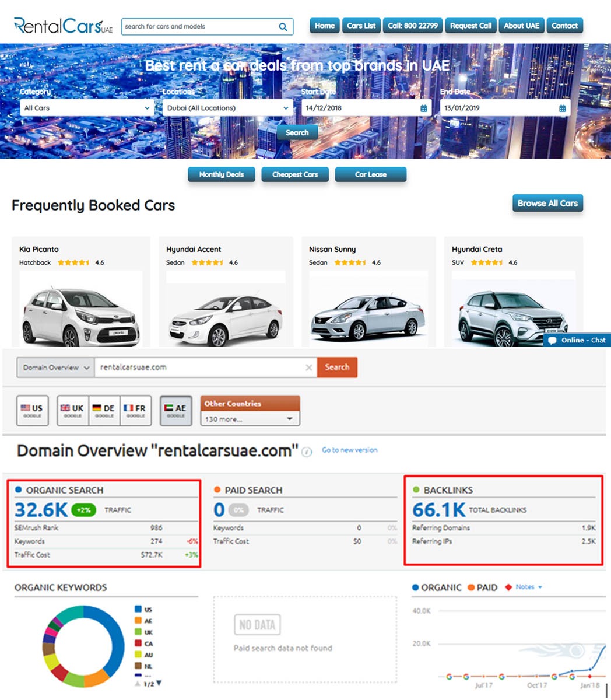Expand the Dubai (All Locations) dropdown
The image size is (611, 700).
tap(227, 108)
